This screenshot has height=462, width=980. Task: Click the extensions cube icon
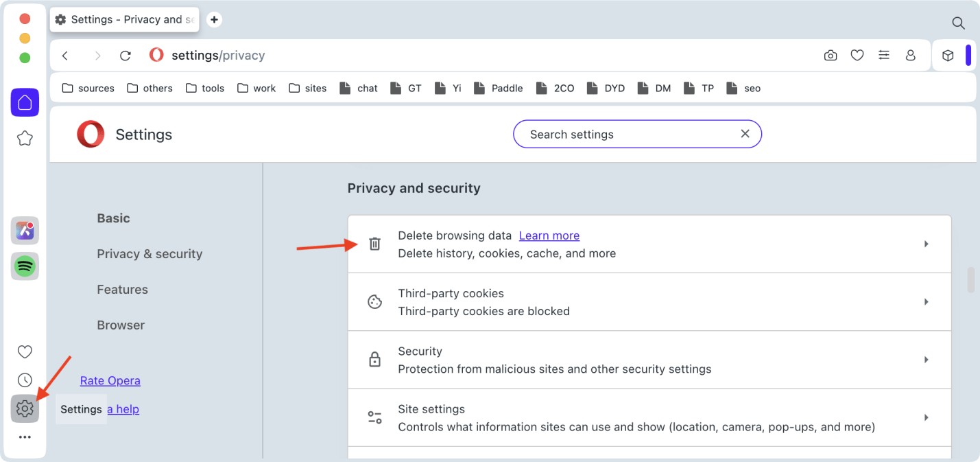point(948,56)
